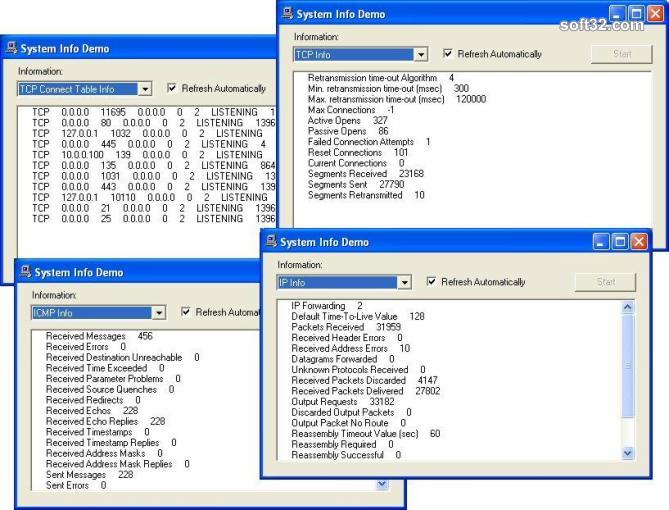Select the Output Requests 33182 row
This screenshot has height=510, width=669.
[343, 402]
